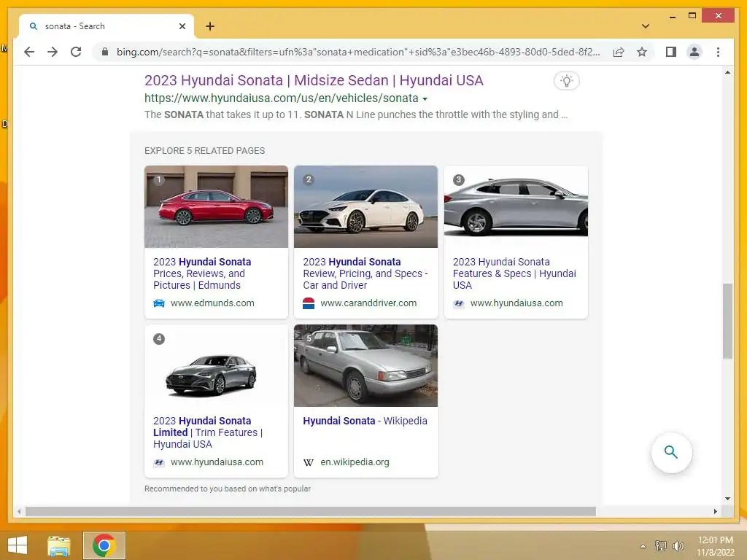Click www.edmunds.com source text
The height and width of the screenshot is (560, 747).
[x=212, y=303]
